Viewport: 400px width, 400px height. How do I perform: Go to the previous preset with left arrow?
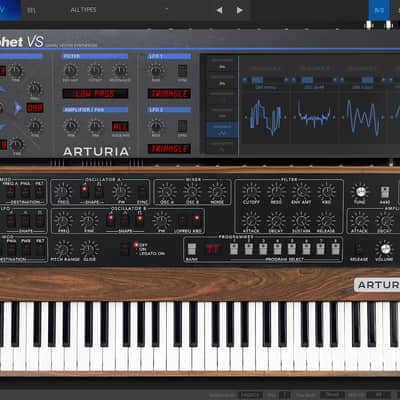click(x=219, y=10)
